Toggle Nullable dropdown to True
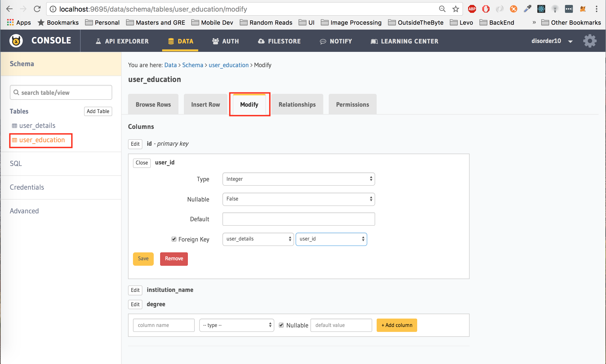606x364 pixels. (x=299, y=199)
